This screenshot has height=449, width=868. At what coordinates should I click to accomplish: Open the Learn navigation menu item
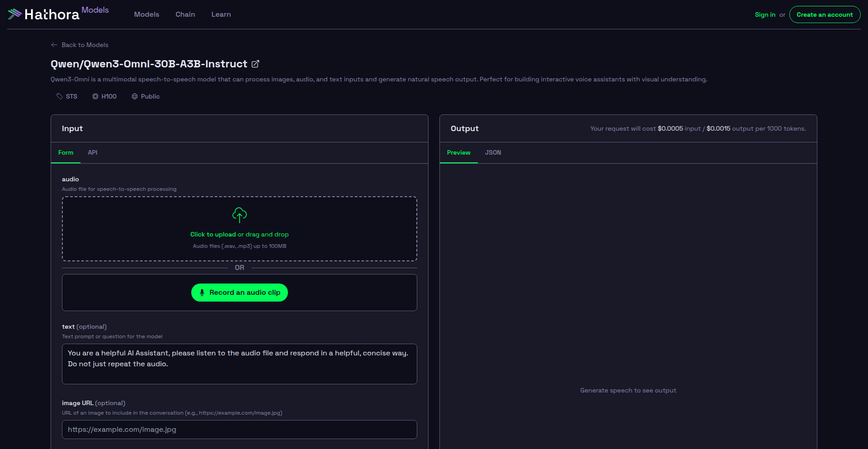[221, 14]
